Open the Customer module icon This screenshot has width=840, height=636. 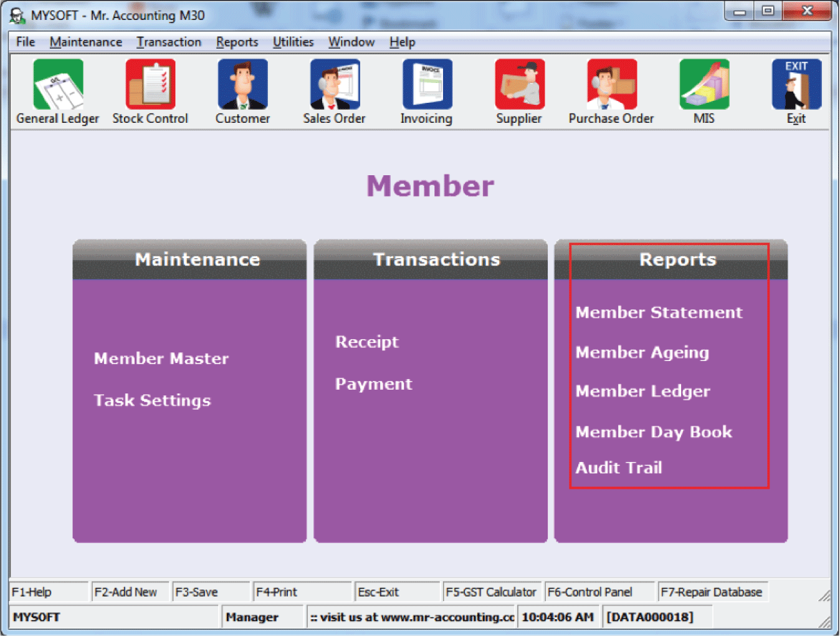(243, 84)
